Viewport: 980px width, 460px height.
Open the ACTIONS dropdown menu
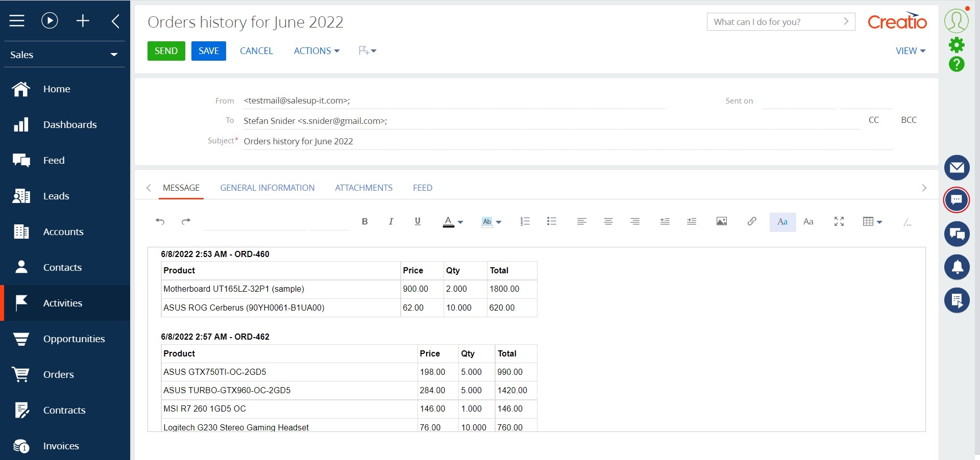tap(316, 50)
